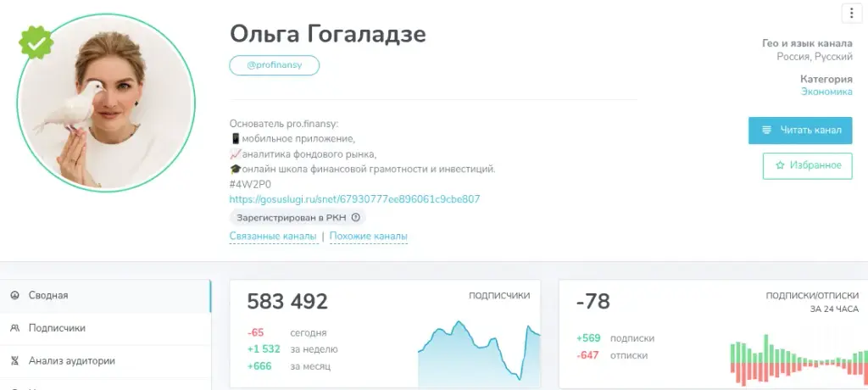Open the Сводная tab
This screenshot has height=390, width=868.
coord(105,296)
